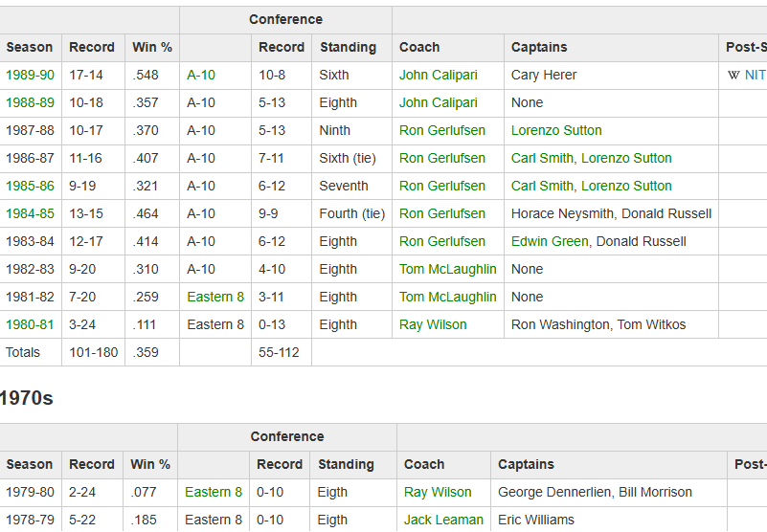The image size is (767, 532).
Task: Open Eastern 8 link in 1981-82 row
Action: 215,297
